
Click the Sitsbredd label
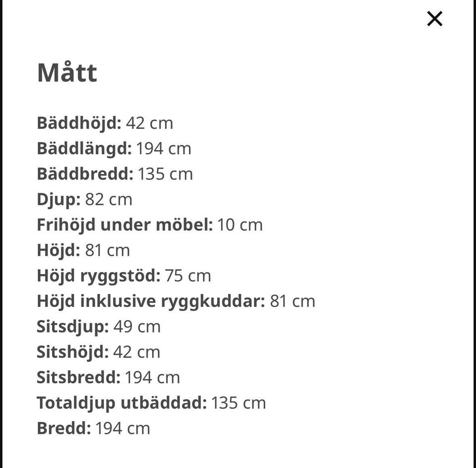[x=78, y=377]
